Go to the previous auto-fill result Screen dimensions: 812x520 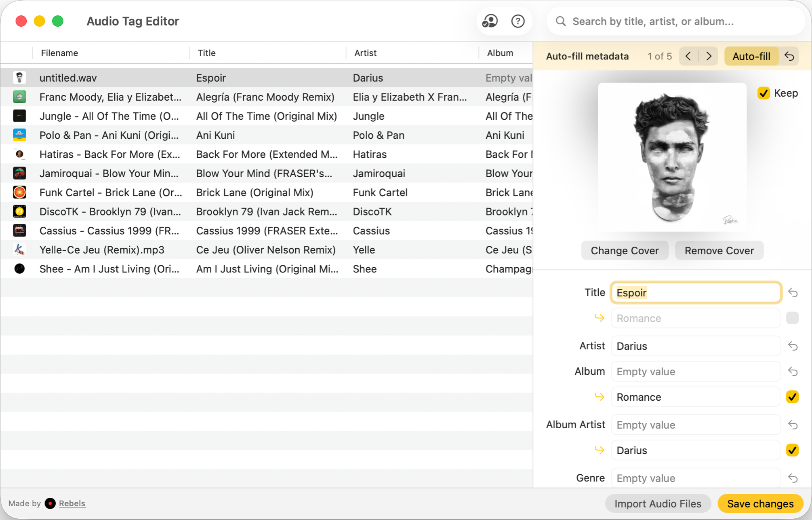(688, 56)
